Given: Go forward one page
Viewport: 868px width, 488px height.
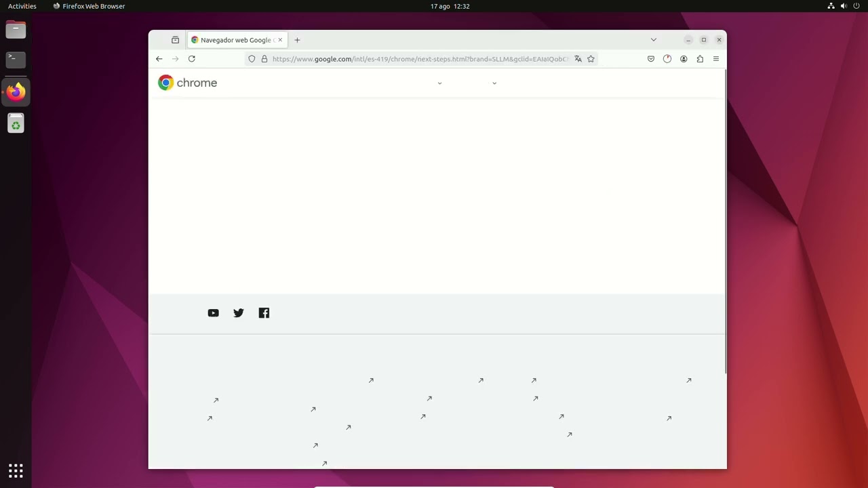Looking at the screenshot, I should click(x=175, y=59).
